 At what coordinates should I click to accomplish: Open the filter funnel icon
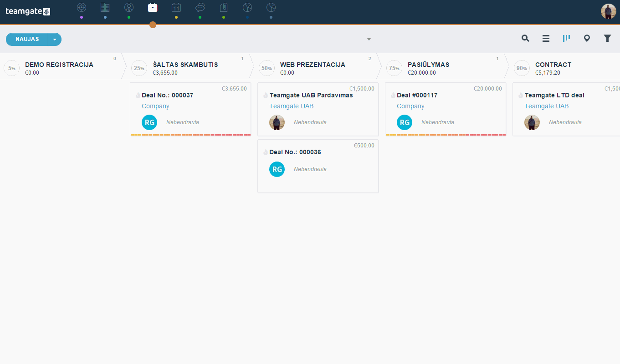[x=607, y=38]
